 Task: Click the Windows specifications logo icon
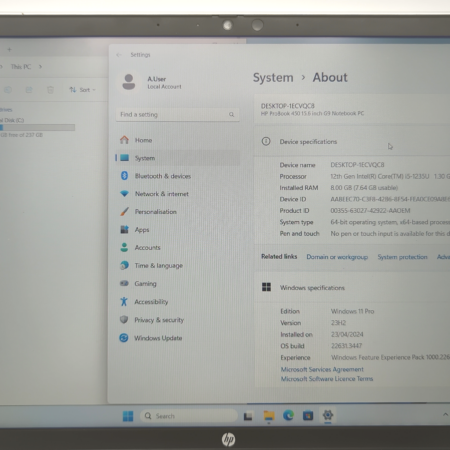click(x=266, y=287)
